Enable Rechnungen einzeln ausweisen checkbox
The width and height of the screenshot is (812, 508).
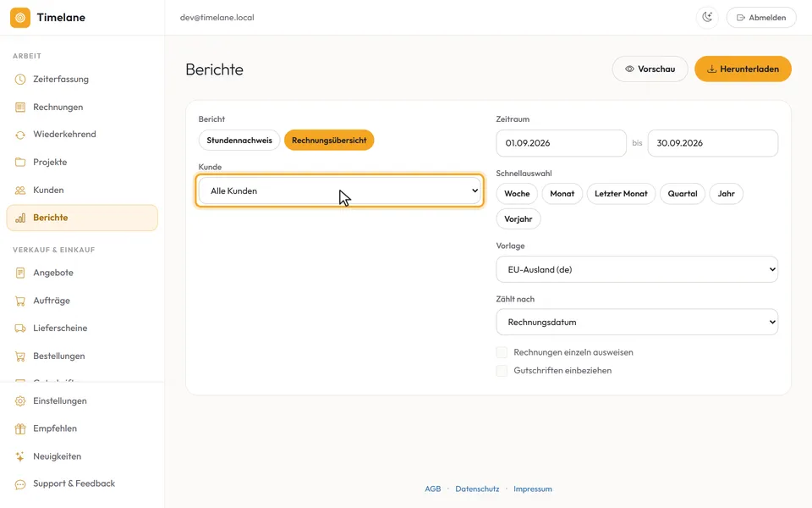point(502,352)
